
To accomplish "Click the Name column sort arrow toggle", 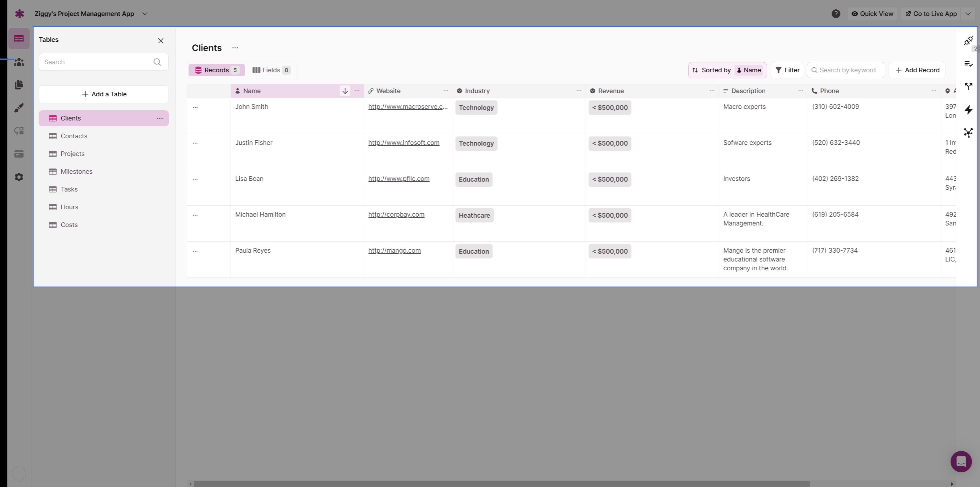I will pos(344,91).
